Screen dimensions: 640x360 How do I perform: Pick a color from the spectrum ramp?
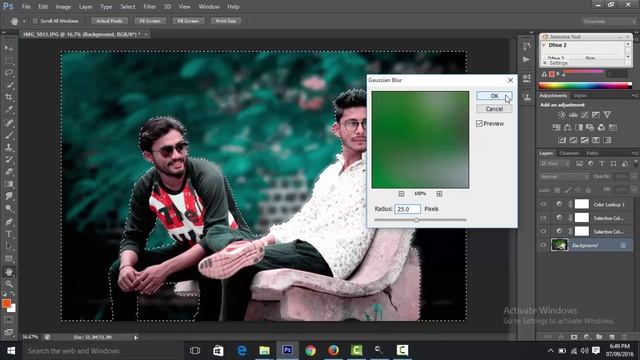coord(585,85)
